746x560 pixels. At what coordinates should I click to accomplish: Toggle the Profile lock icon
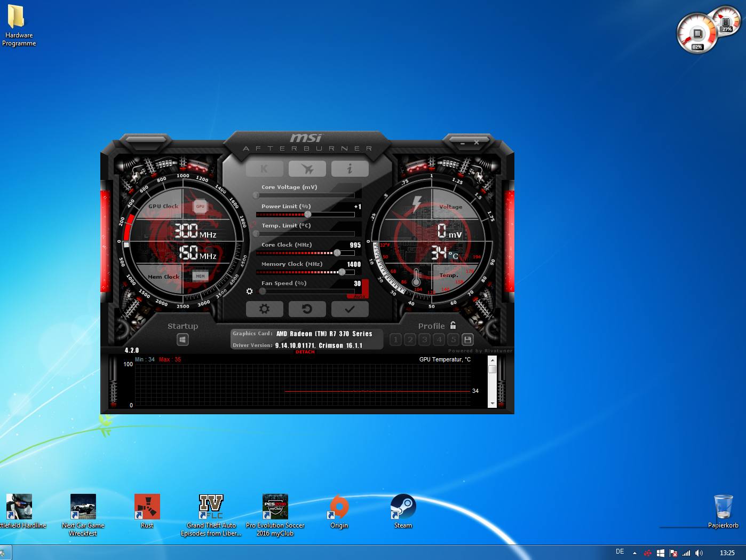[453, 325]
